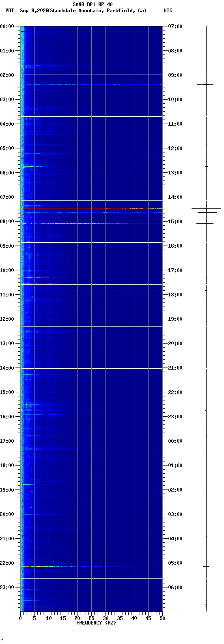Select the 01:00 label on PDT axis
The height and width of the screenshot is (644, 224).
point(7,51)
